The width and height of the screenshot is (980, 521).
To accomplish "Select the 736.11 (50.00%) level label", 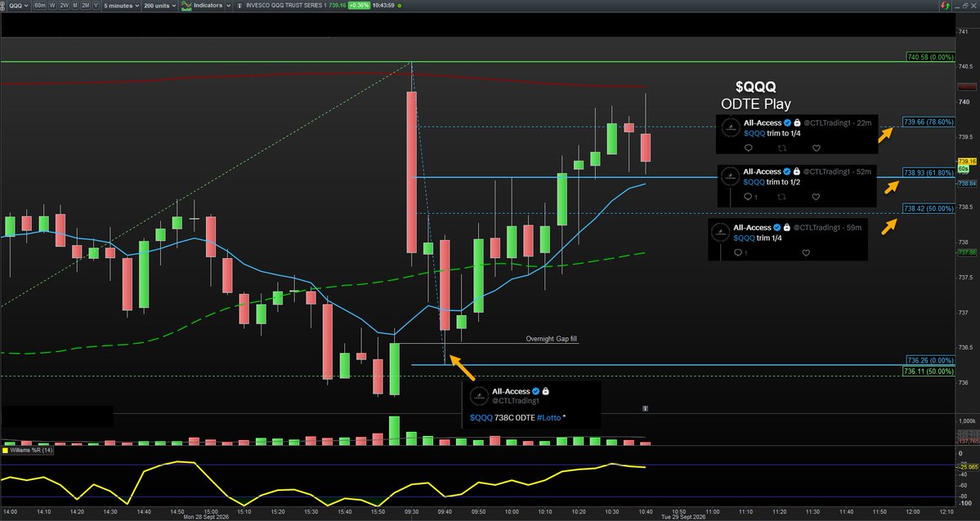I will 929,371.
